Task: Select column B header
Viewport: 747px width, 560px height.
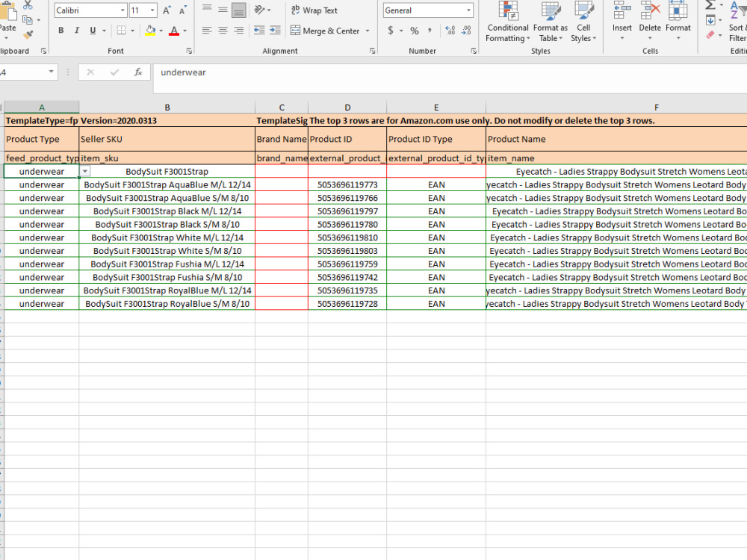Action: pyautogui.click(x=167, y=108)
